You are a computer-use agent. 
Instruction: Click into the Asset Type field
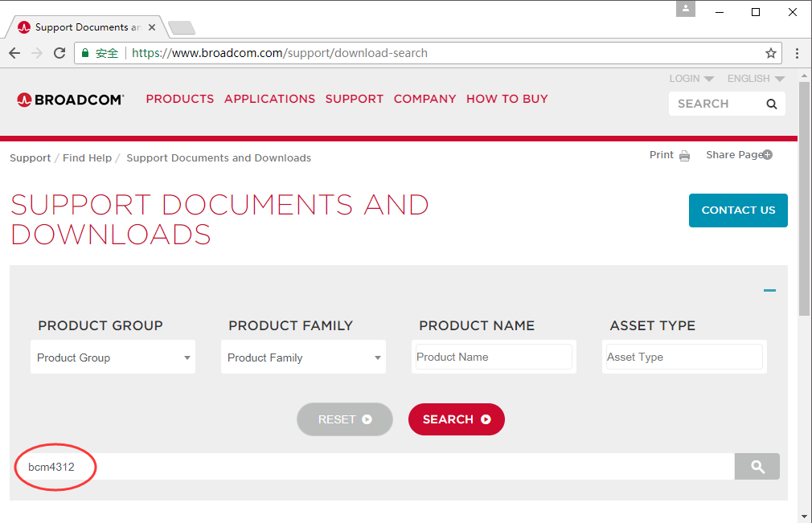pos(684,357)
